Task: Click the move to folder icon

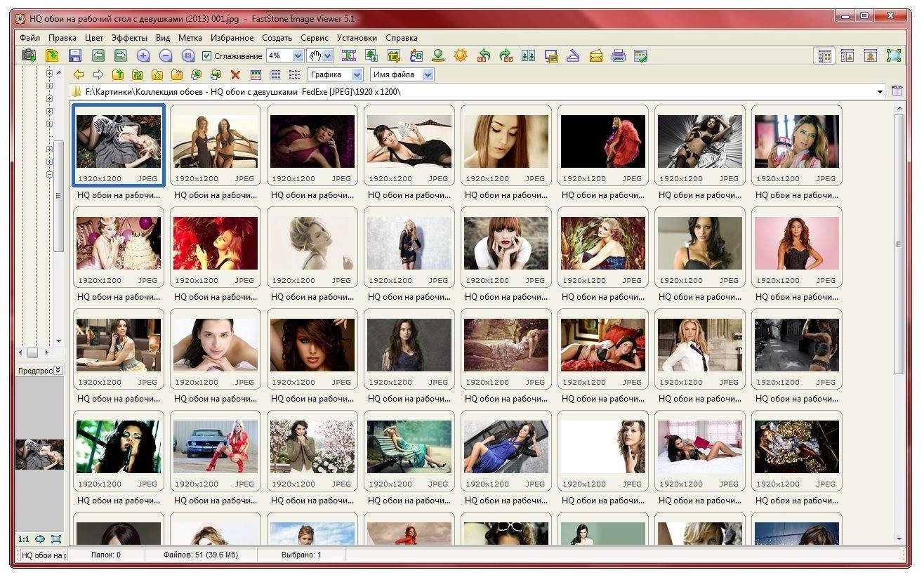Action: (216, 74)
